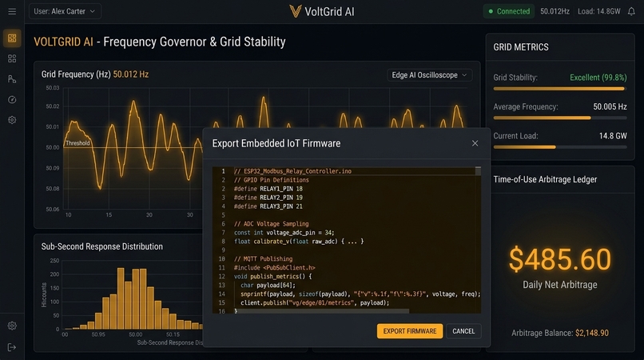Viewport: 644px width, 360px height.
Task: Open the hamburger menu in the top bar
Action: (x=12, y=11)
